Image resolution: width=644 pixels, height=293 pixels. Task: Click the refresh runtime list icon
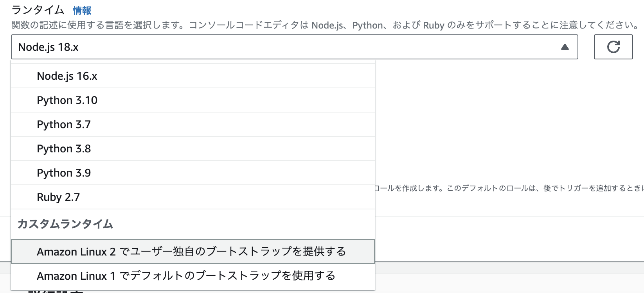tap(613, 46)
